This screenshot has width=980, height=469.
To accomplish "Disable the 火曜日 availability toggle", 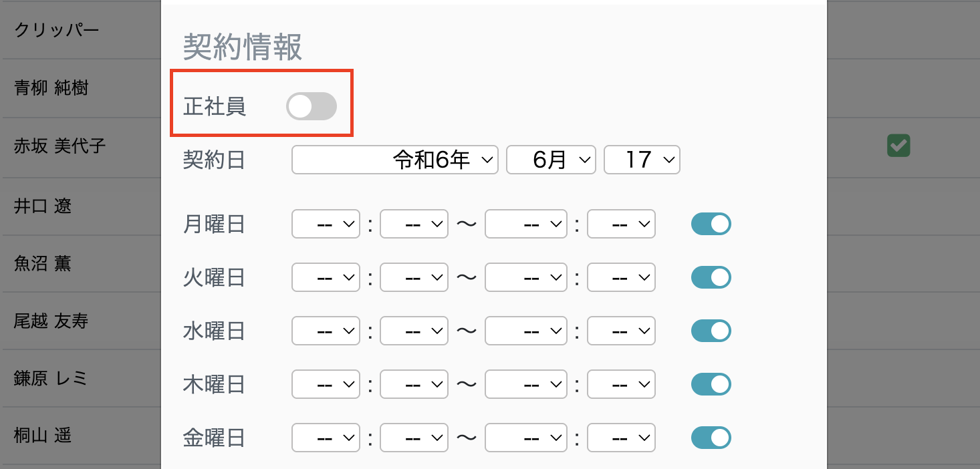I will point(711,277).
